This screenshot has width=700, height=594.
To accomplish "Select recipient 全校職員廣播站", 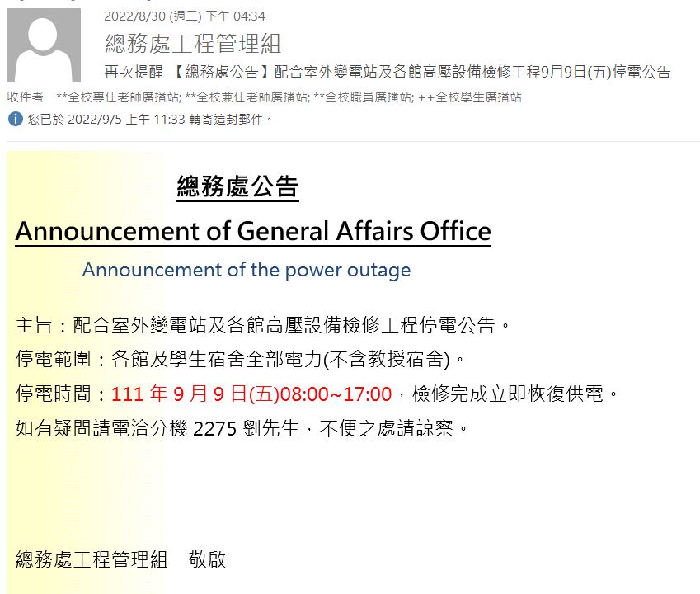I will tap(364, 97).
